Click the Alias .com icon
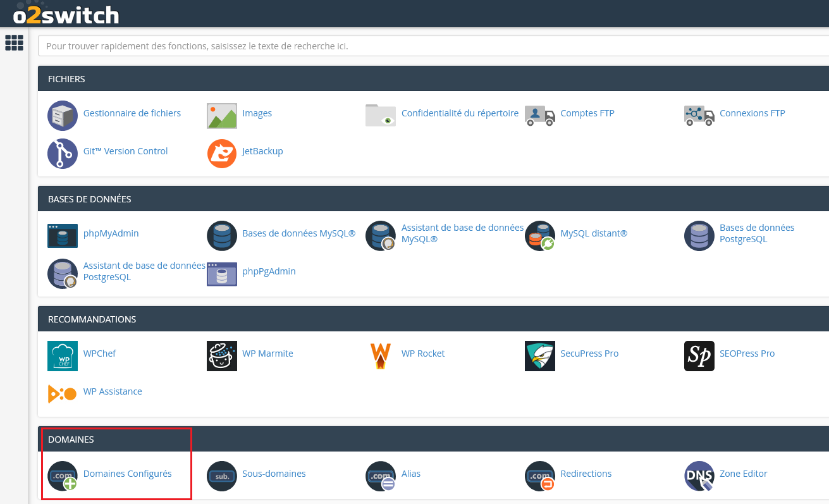This screenshot has height=504, width=829. coord(381,476)
